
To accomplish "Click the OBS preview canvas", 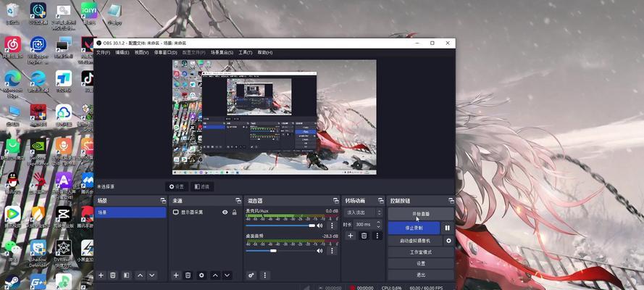I will point(274,117).
